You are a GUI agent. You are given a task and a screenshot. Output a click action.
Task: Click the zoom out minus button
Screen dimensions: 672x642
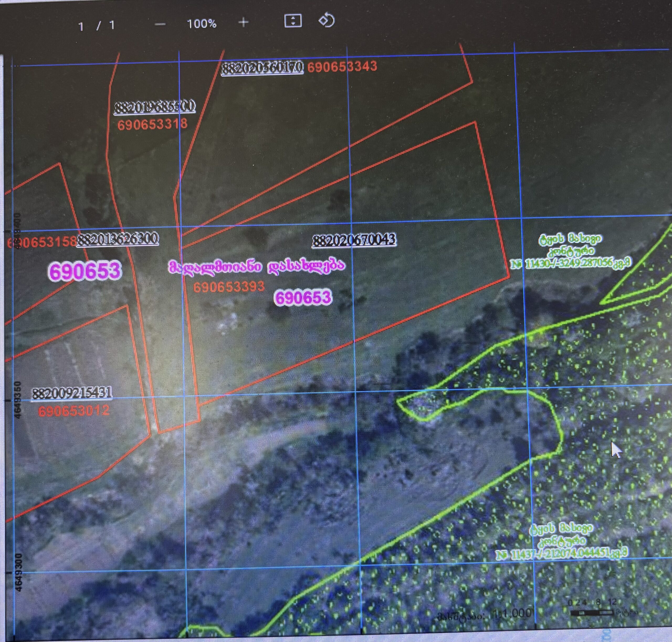pyautogui.click(x=160, y=24)
